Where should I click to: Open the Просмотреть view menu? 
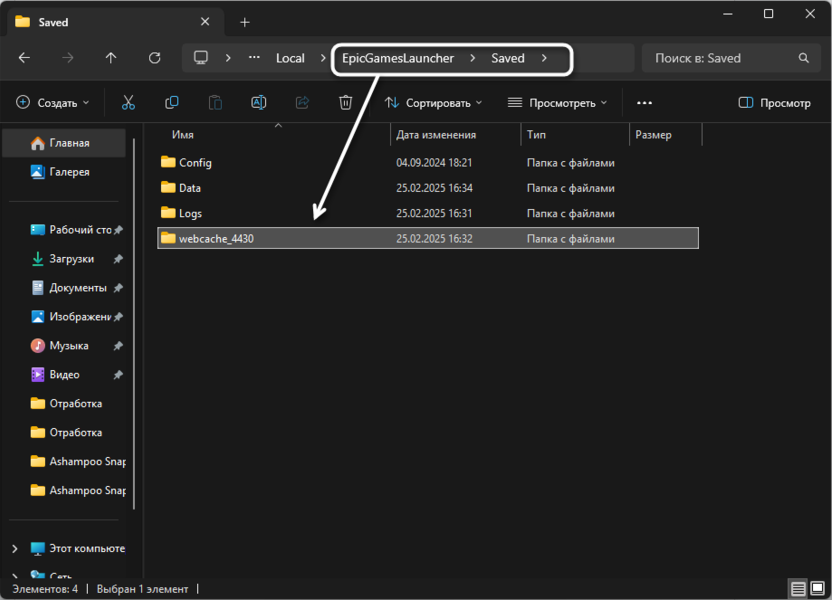[x=551, y=102]
